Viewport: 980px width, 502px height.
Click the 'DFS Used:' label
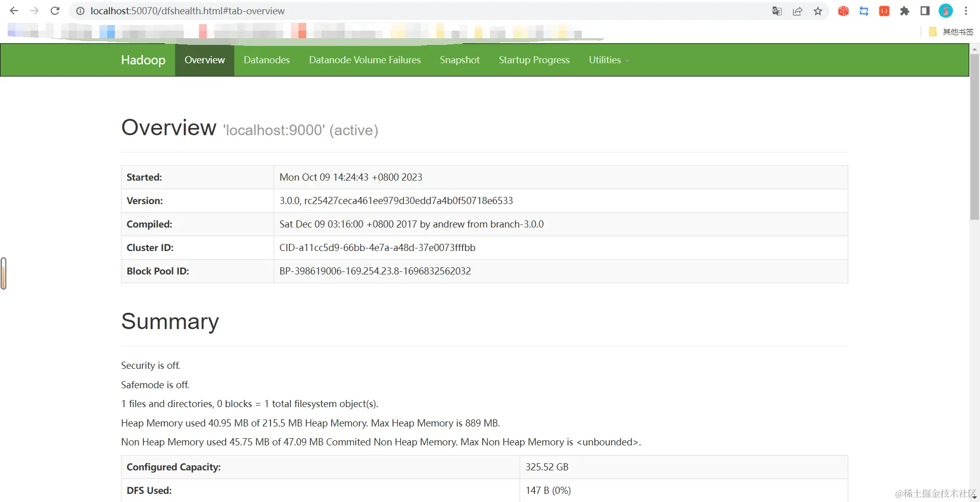pos(149,490)
